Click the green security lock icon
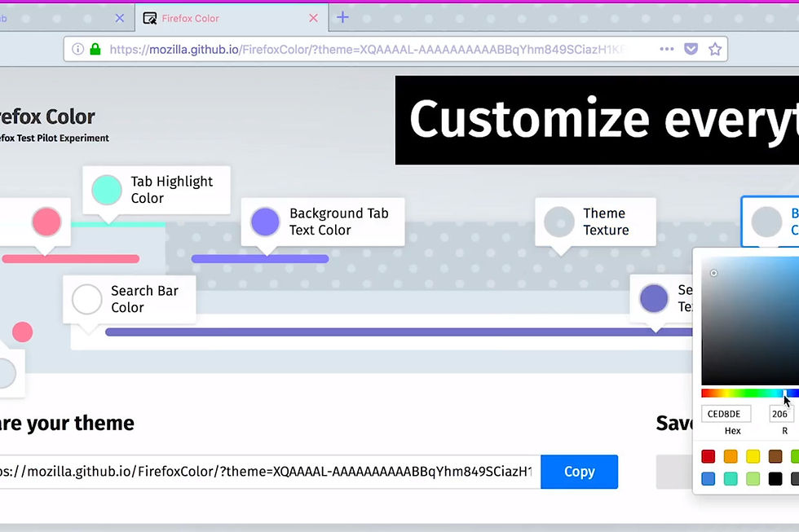 pos(97,48)
